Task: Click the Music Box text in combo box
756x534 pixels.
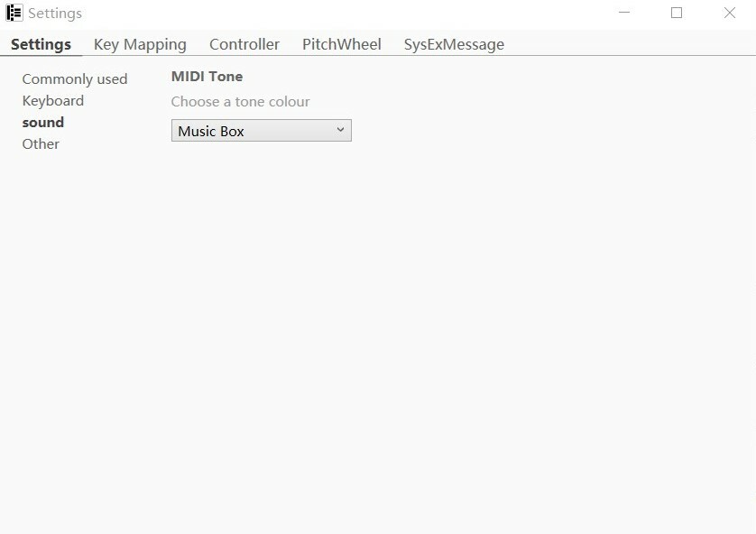Action: (x=211, y=131)
